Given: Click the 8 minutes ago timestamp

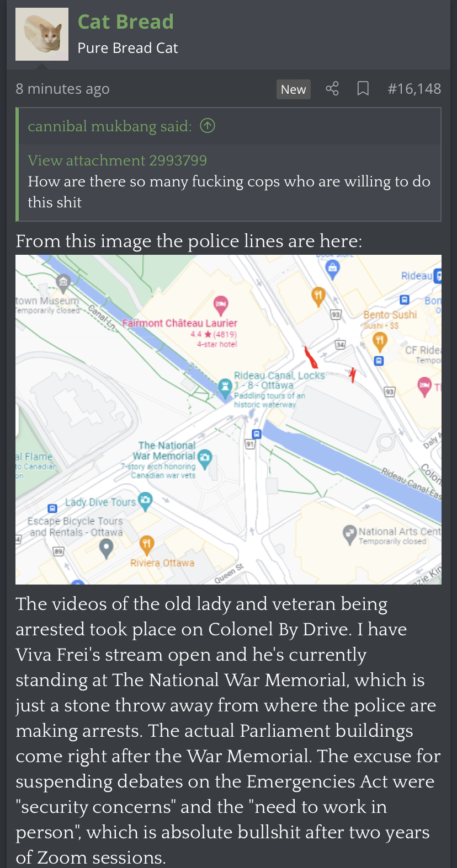Looking at the screenshot, I should coord(62,89).
